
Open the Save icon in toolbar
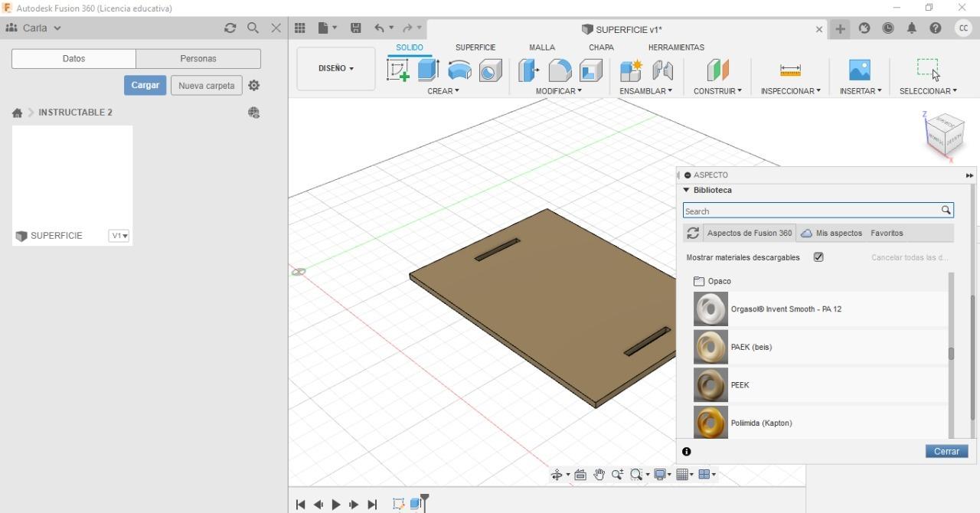[x=356, y=28]
